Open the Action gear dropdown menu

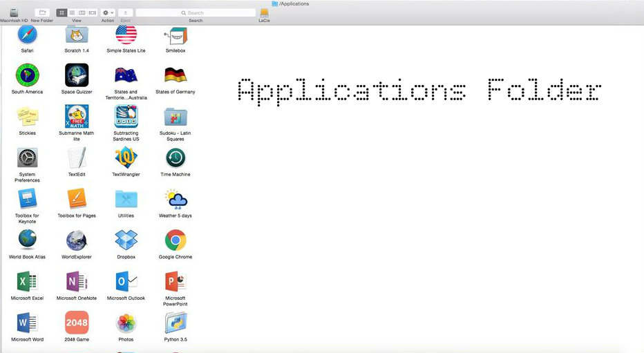click(108, 12)
